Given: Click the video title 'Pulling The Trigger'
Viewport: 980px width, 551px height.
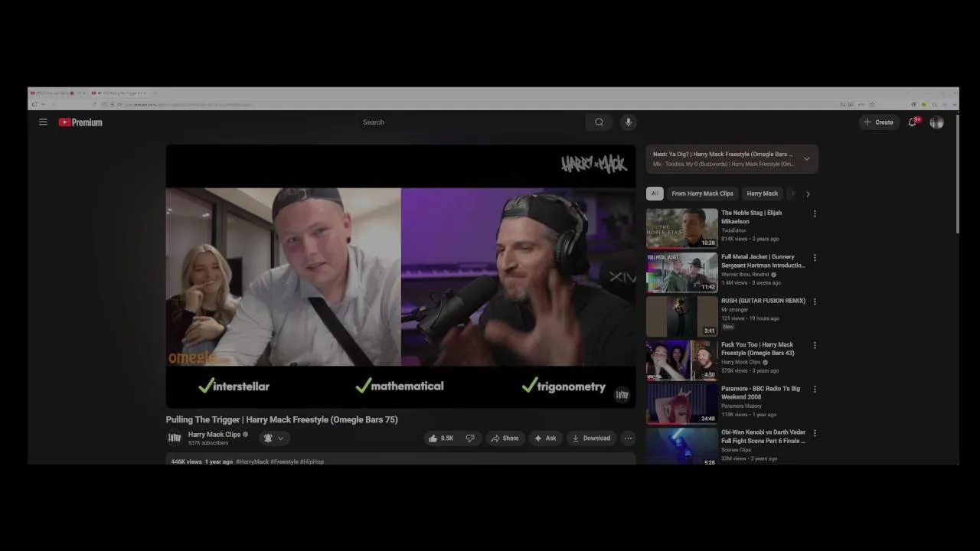Looking at the screenshot, I should coord(282,419).
